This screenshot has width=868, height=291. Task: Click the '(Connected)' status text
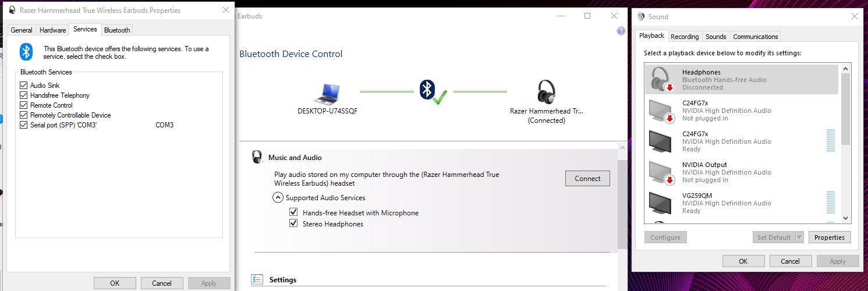point(546,120)
